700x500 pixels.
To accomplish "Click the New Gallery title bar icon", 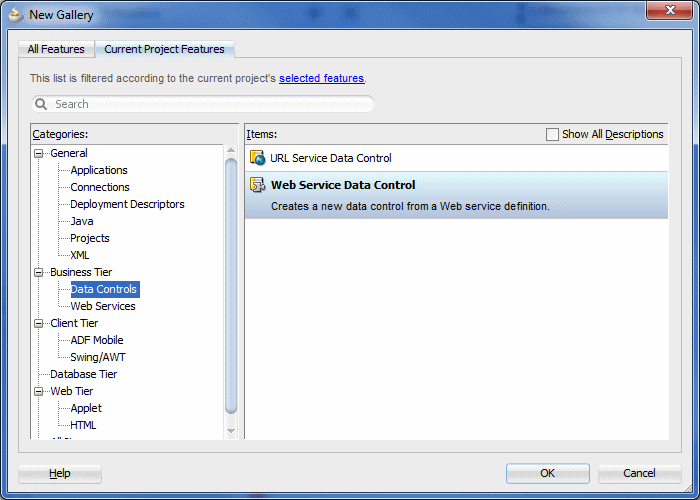I will pos(15,14).
